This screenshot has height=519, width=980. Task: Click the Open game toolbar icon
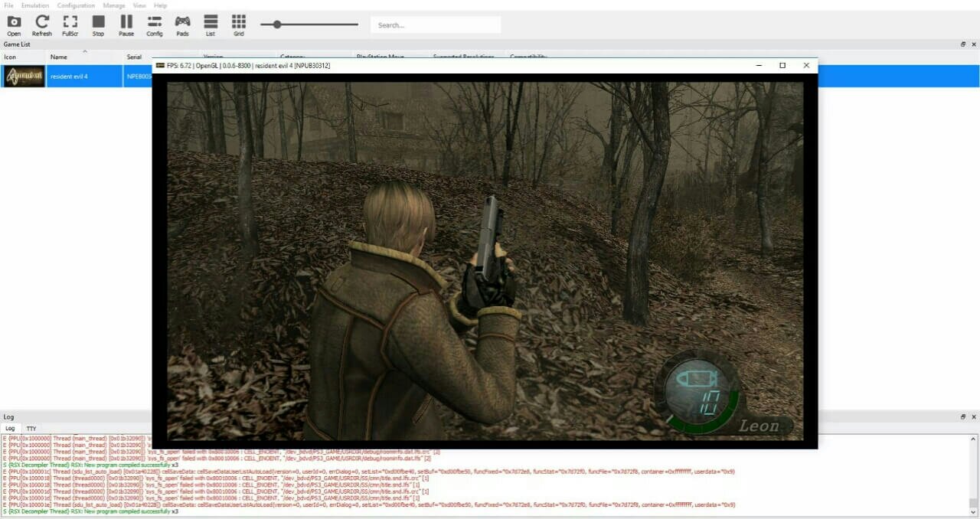coord(14,25)
